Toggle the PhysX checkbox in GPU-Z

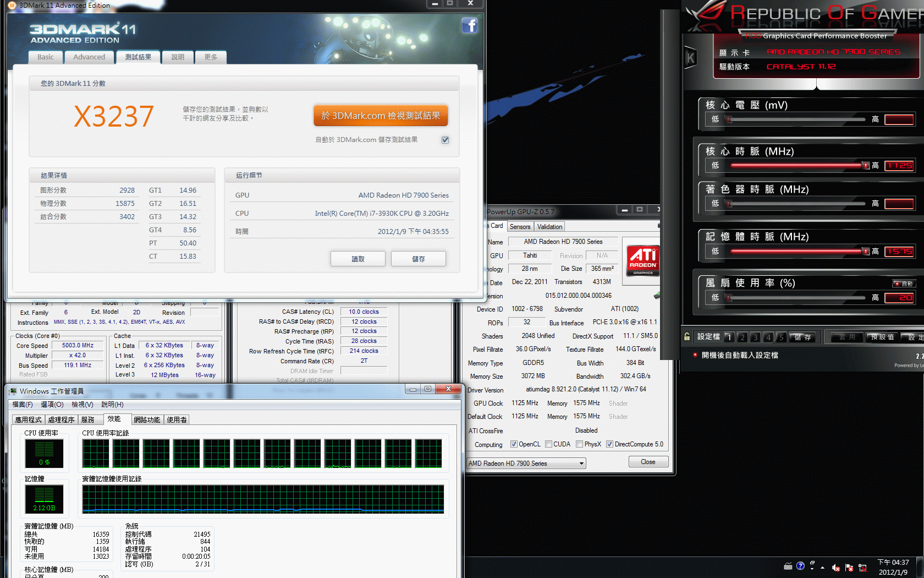pyautogui.click(x=579, y=444)
